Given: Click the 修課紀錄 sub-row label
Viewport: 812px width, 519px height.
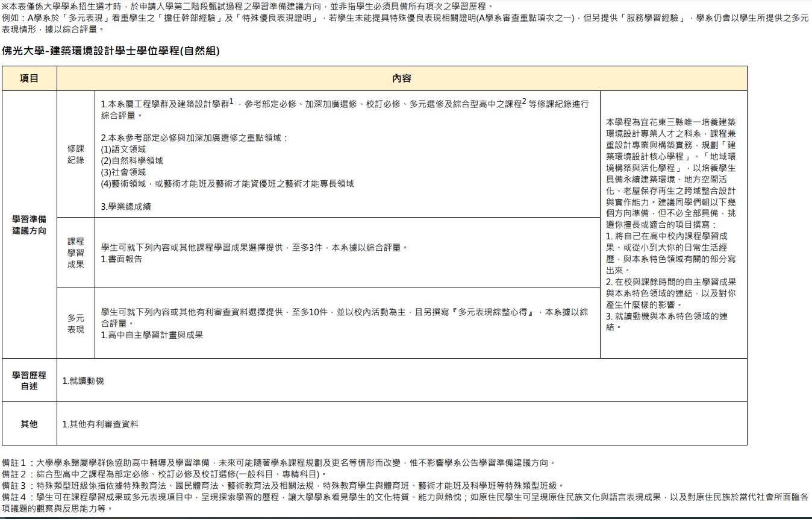Looking at the screenshot, I should coord(76,154).
